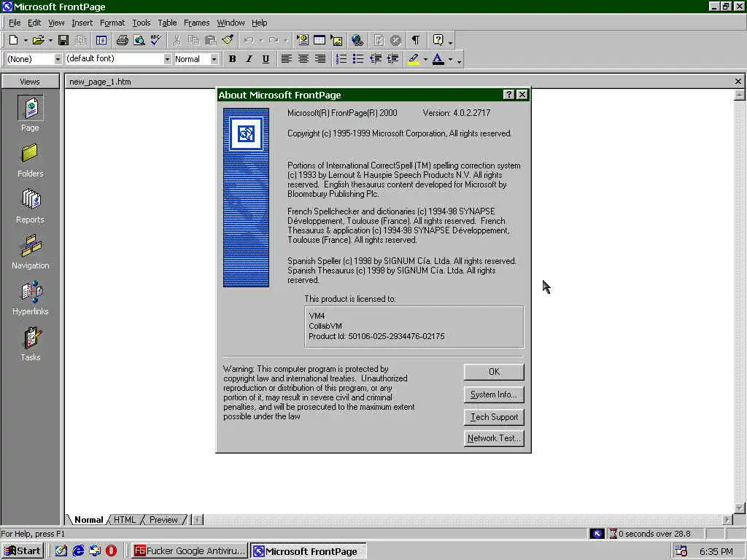This screenshot has height=560, width=747.
Task: Click the Insert Picture From File icon
Action: coord(336,41)
